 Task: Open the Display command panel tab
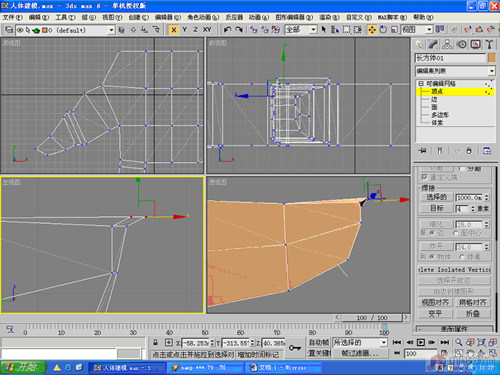(x=476, y=44)
